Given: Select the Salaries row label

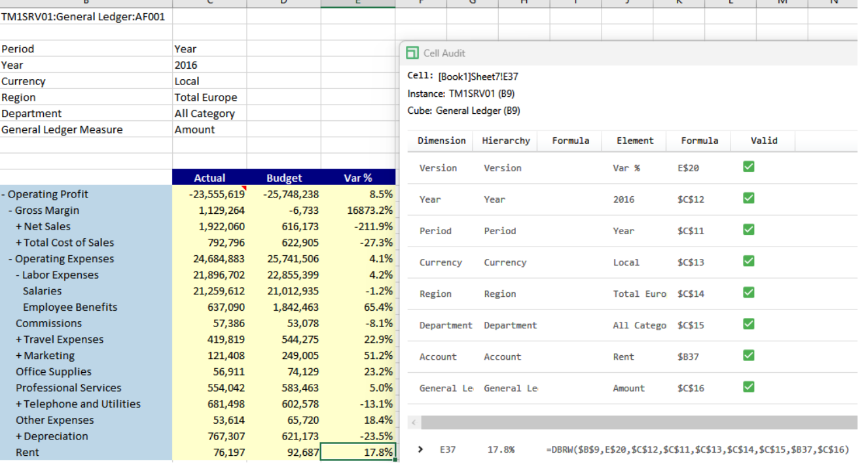Looking at the screenshot, I should (42, 291).
